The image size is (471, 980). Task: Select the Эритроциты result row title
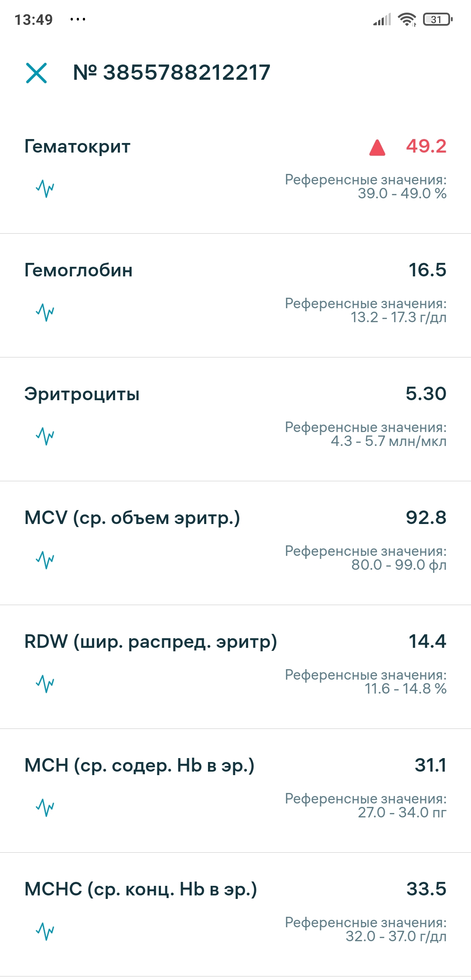(x=82, y=394)
